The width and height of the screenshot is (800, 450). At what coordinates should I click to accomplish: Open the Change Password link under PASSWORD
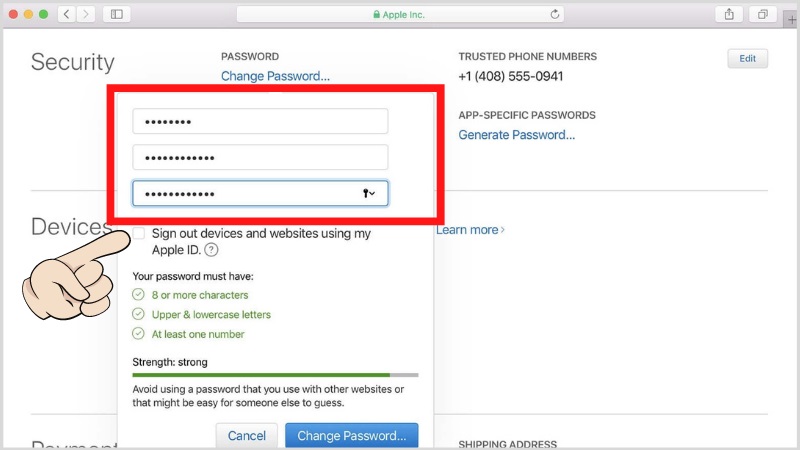pos(275,76)
